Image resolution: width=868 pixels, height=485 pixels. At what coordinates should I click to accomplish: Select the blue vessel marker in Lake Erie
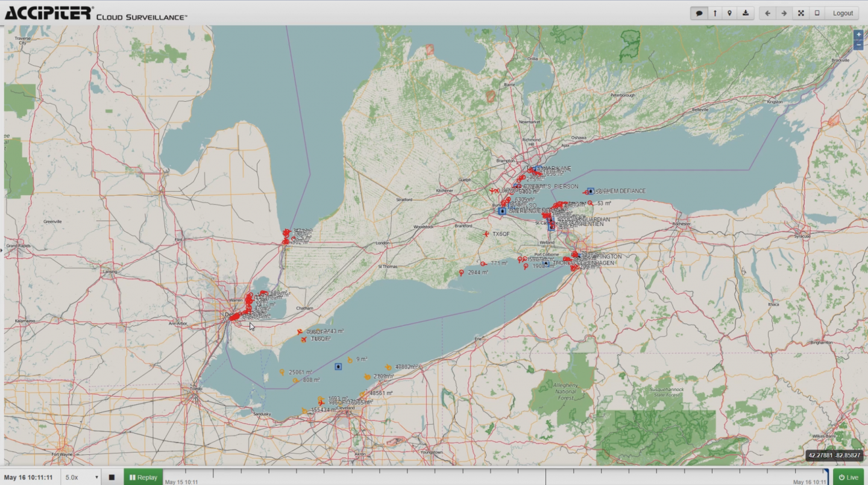(x=338, y=366)
